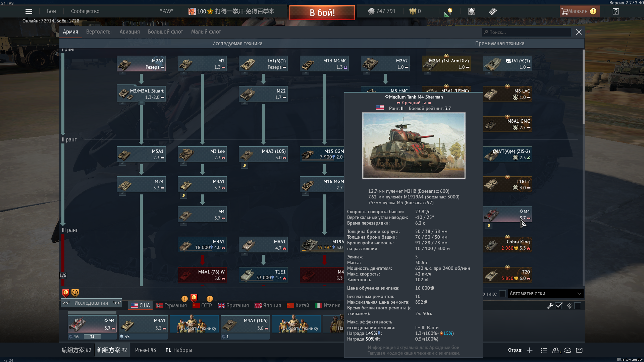The height and width of the screenshot is (362, 644).
Task: Click the rank III research progress bar
Action: point(63,260)
